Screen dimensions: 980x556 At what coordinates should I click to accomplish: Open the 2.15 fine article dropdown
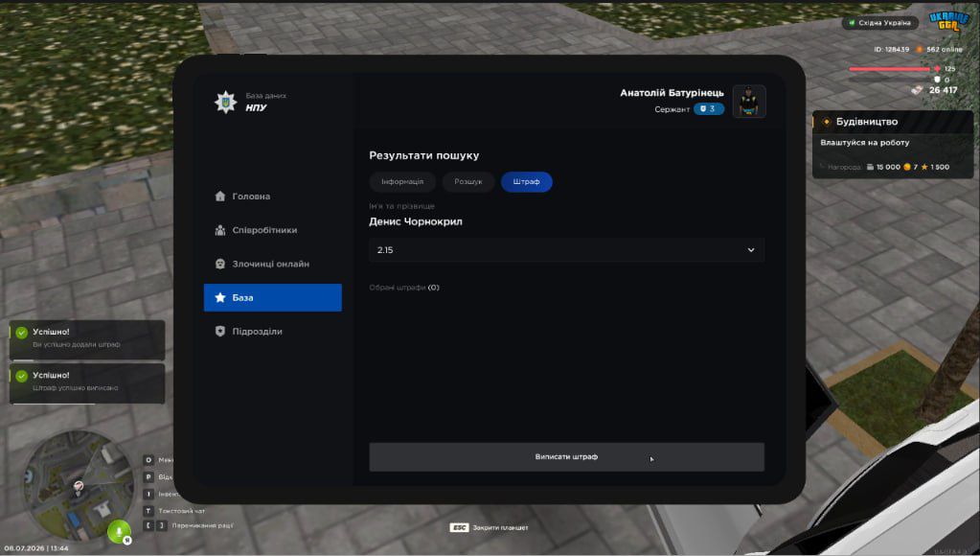566,250
